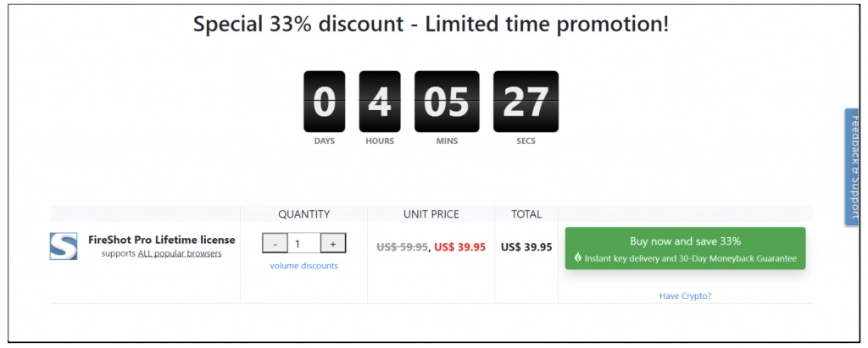
Task: Open the Feedback & Support side tab
Action: point(854,167)
